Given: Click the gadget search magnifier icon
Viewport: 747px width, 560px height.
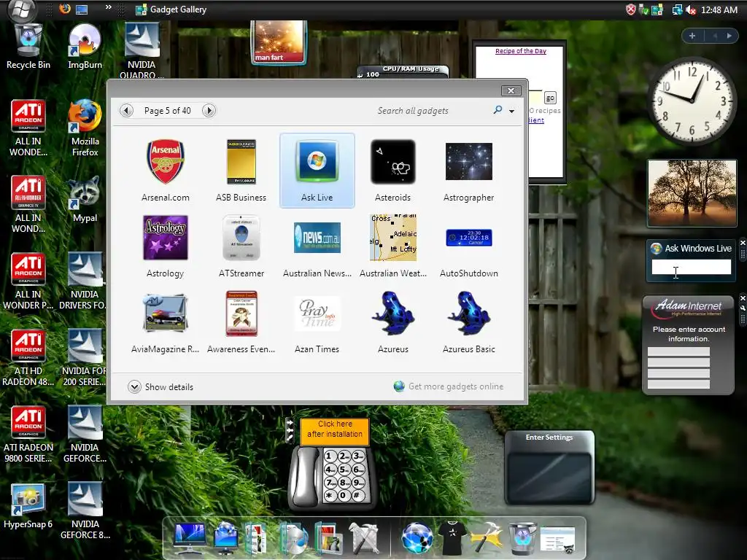Looking at the screenshot, I should tap(498, 110).
